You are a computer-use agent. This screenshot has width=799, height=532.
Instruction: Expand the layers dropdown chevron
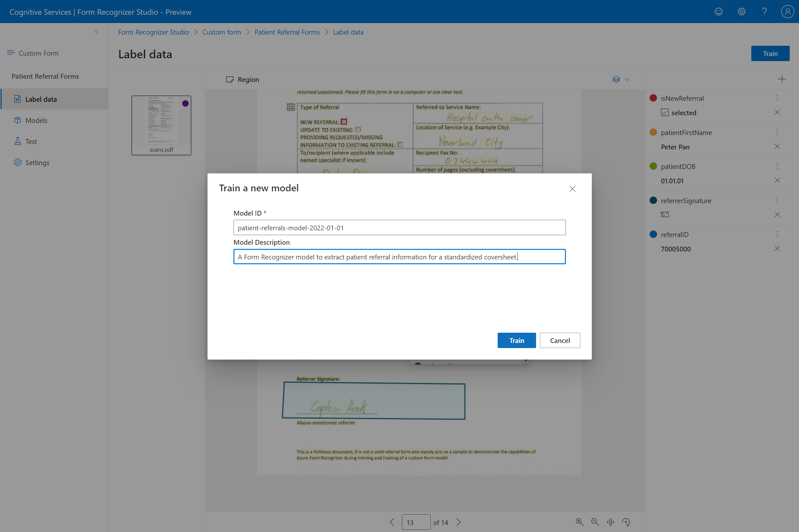[627, 79]
